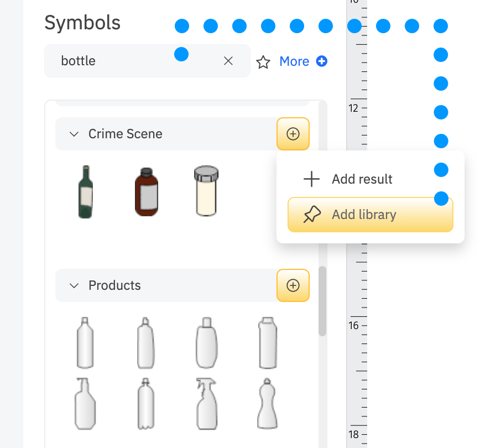The image size is (501, 448).
Task: Select the brown medicine bottle symbol
Action: (x=145, y=191)
